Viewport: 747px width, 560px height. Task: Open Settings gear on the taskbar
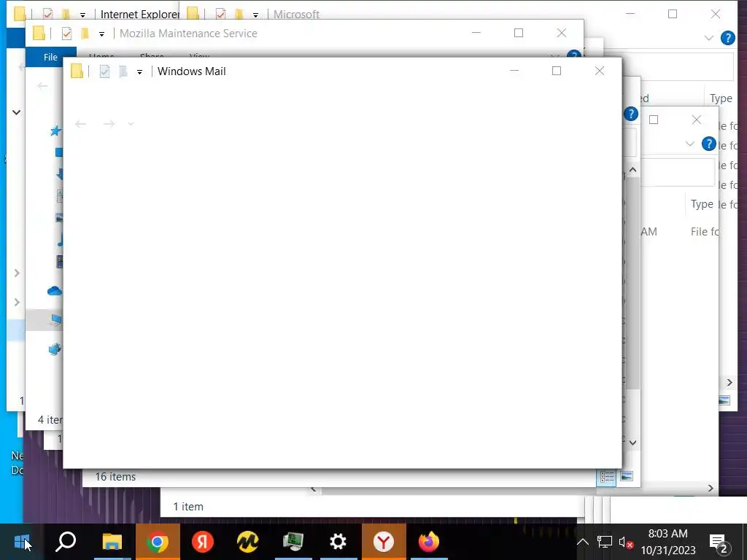coord(338,542)
